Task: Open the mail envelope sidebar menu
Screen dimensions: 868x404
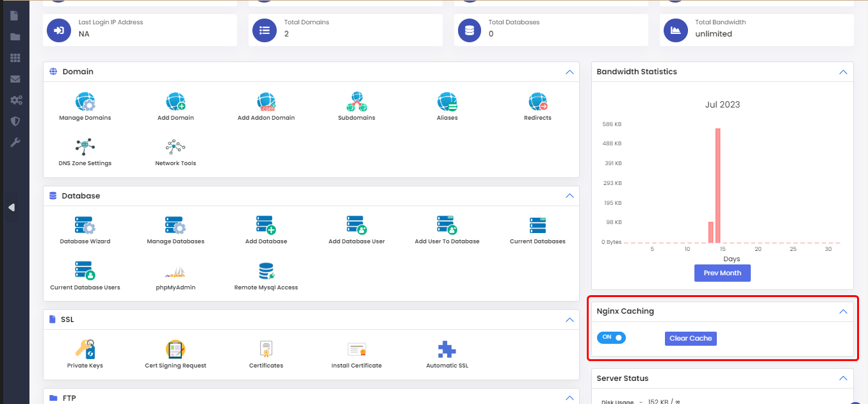Action: [x=15, y=79]
